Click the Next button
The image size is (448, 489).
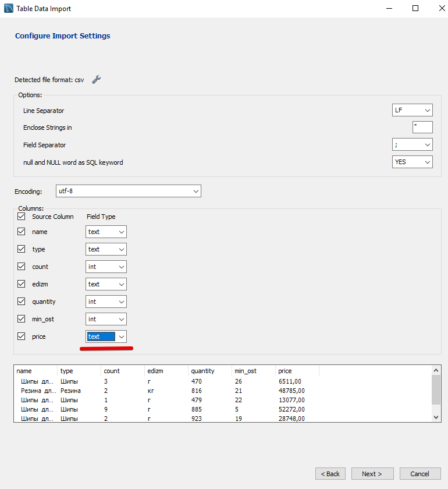coord(372,474)
